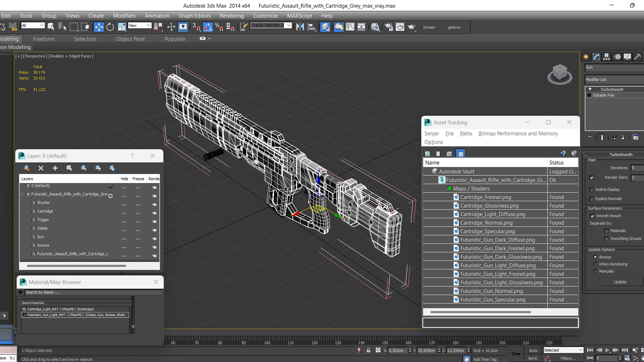Toggle Percent Snap button
The image size is (644, 362).
[219, 27]
